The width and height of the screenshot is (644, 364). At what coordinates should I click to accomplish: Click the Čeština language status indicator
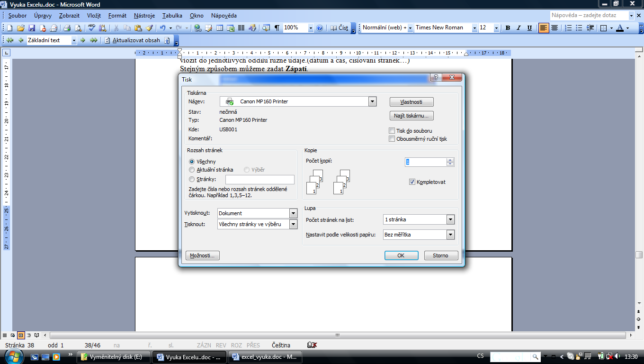tap(281, 345)
